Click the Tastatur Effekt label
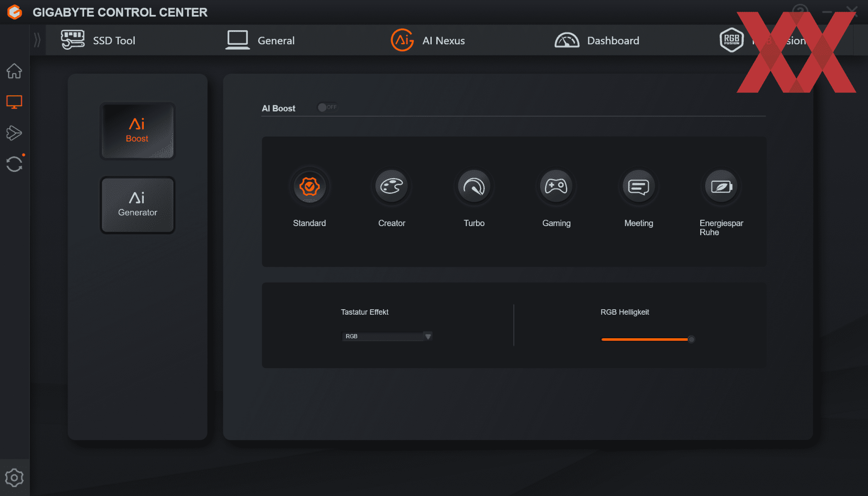Image resolution: width=868 pixels, height=496 pixels. (364, 312)
